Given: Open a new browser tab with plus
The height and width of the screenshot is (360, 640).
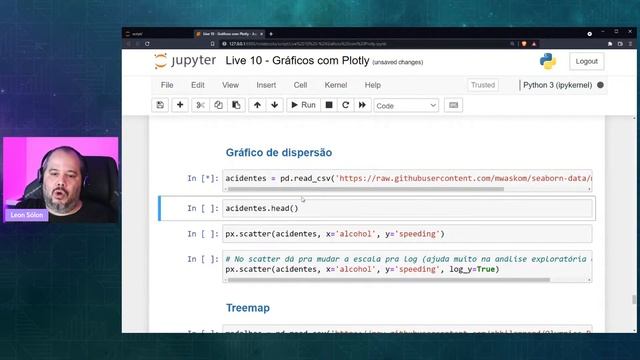Looking at the screenshot, I should (x=271, y=34).
